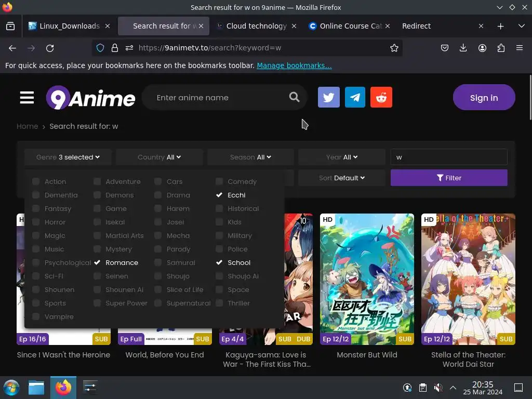
Task: Check the Slice of Life genre
Action: 158,290
